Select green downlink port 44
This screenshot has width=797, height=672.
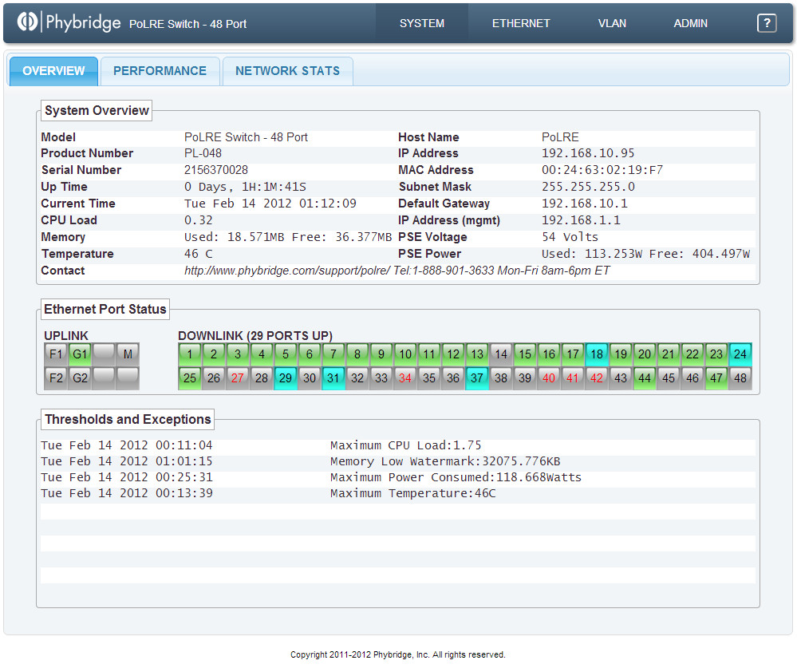click(644, 378)
